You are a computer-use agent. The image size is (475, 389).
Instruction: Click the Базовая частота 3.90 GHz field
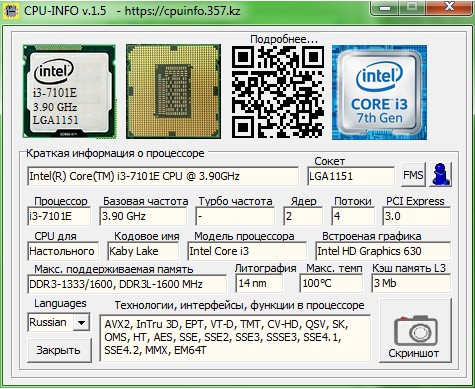pyautogui.click(x=143, y=217)
